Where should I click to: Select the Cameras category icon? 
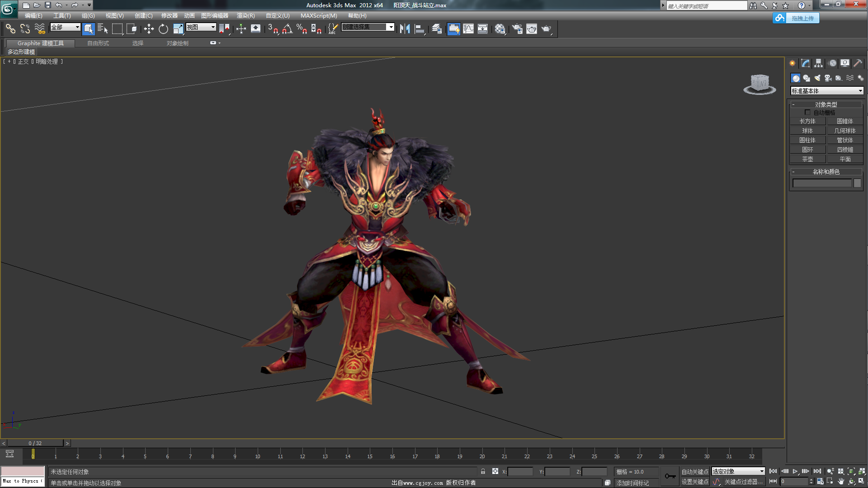pos(828,78)
